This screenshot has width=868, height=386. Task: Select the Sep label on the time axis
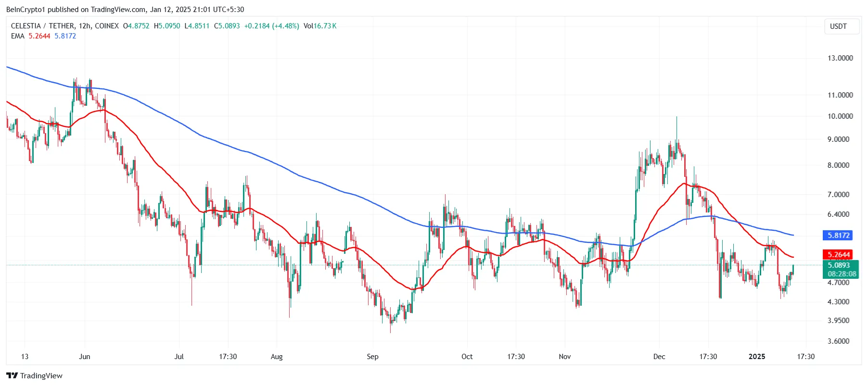372,357
